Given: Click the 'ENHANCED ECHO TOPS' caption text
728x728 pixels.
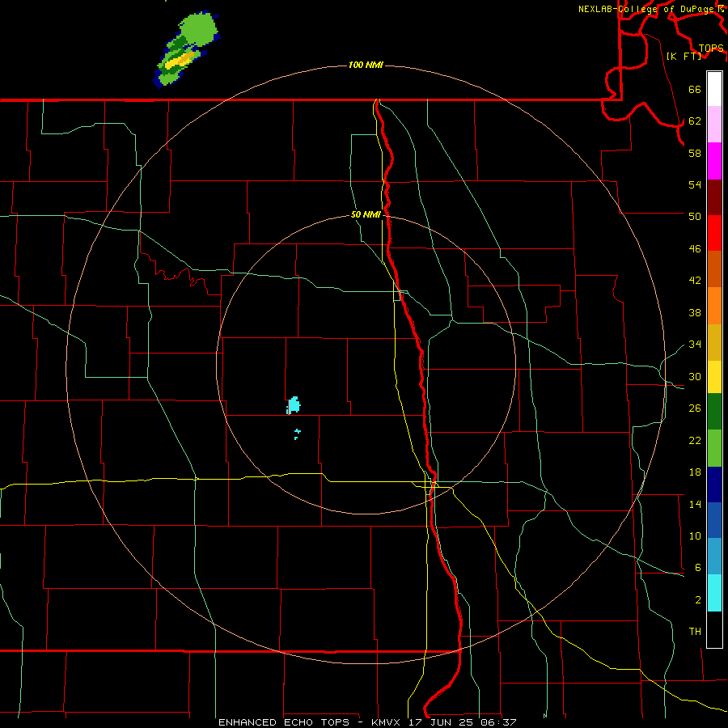Looking at the screenshot, I should click(x=284, y=722).
